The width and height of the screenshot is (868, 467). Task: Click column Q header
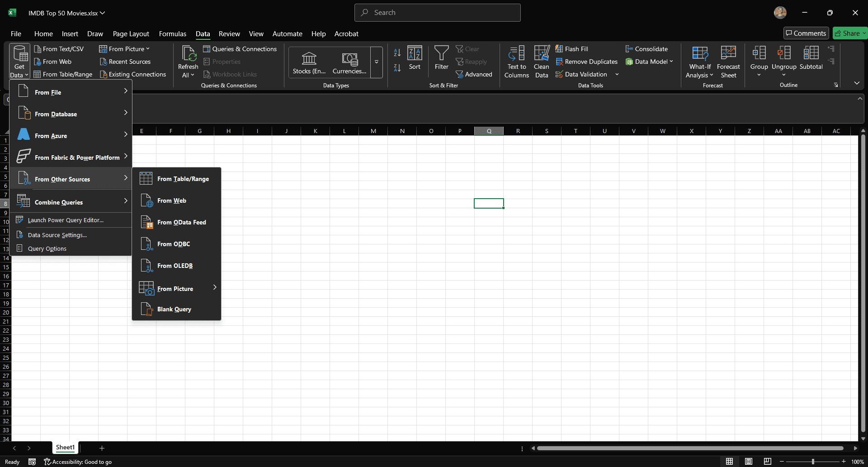[489, 131]
